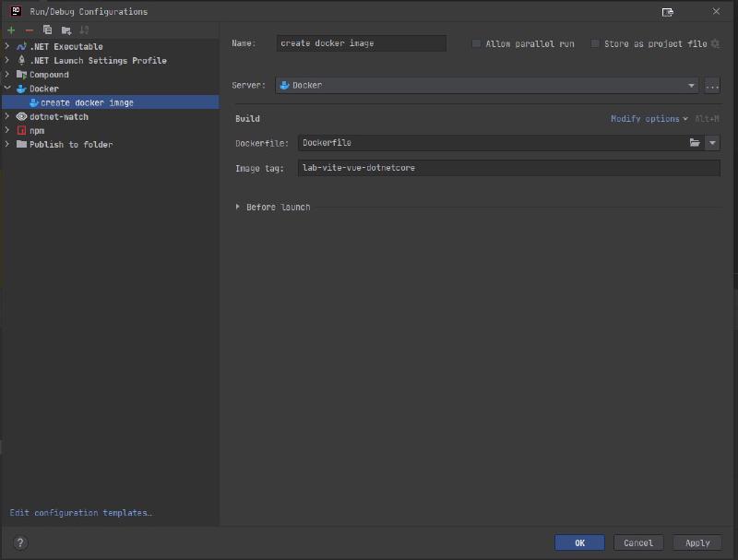Click the red minus Remove Configuration icon
This screenshot has height=560, width=738.
pyautogui.click(x=29, y=30)
